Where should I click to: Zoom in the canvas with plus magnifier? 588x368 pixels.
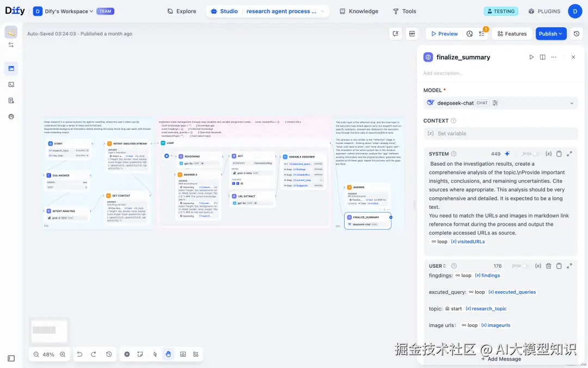63,354
